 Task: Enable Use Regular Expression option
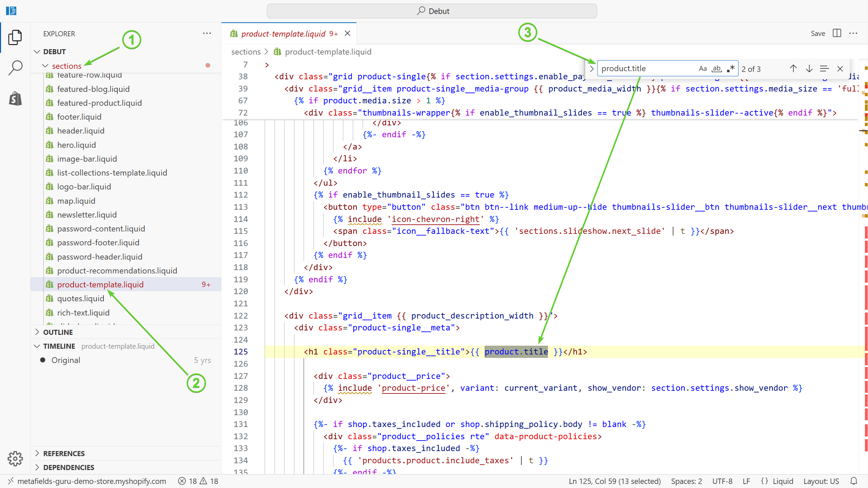(731, 69)
